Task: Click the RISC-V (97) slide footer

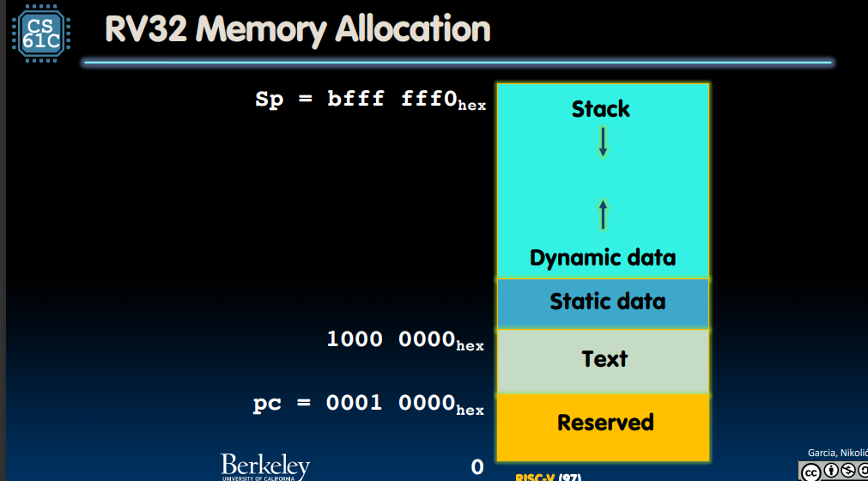Action: (548, 477)
